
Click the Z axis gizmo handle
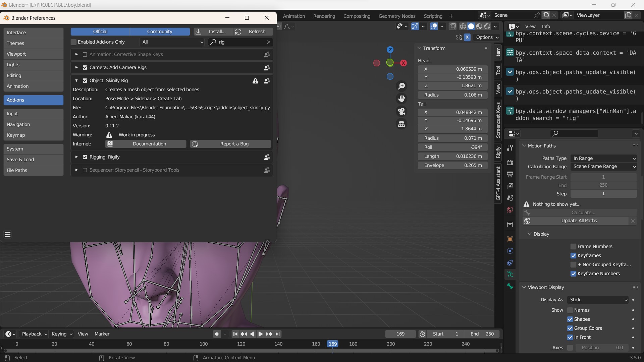390,50
